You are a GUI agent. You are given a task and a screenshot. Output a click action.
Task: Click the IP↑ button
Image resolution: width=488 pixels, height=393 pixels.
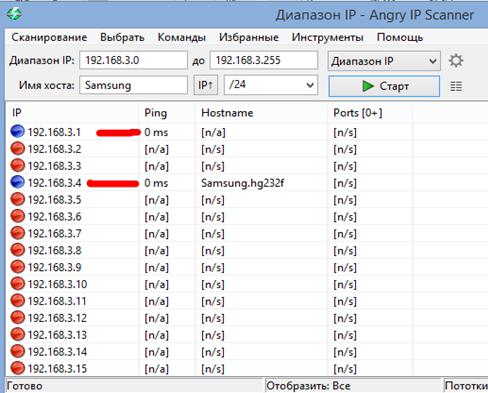click(206, 85)
